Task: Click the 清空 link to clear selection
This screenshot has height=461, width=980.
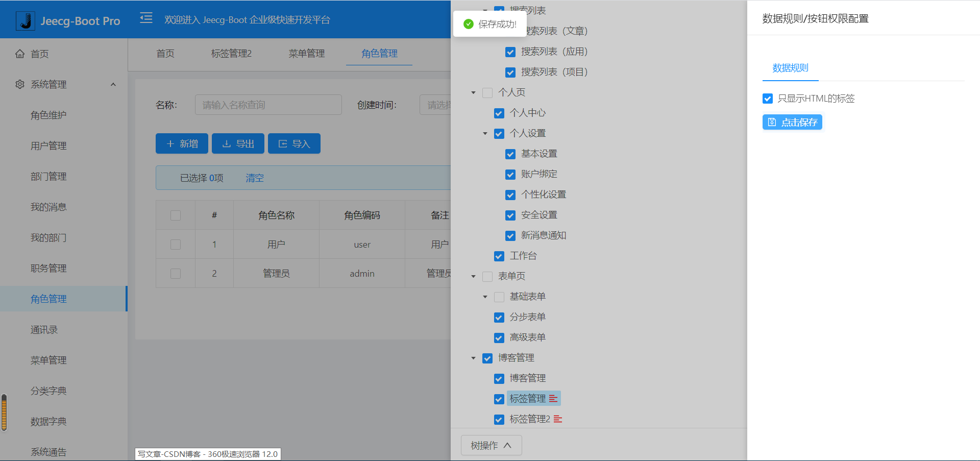Action: (254, 178)
